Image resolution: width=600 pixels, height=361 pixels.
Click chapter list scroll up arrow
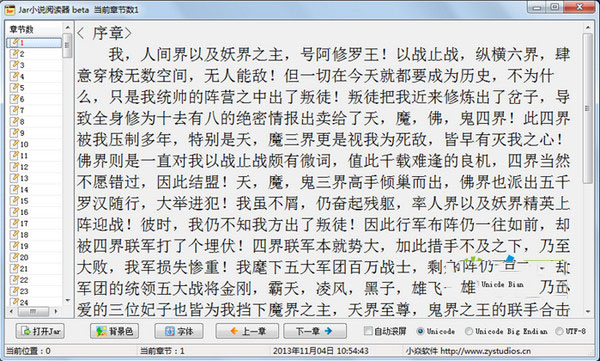pos(67,28)
